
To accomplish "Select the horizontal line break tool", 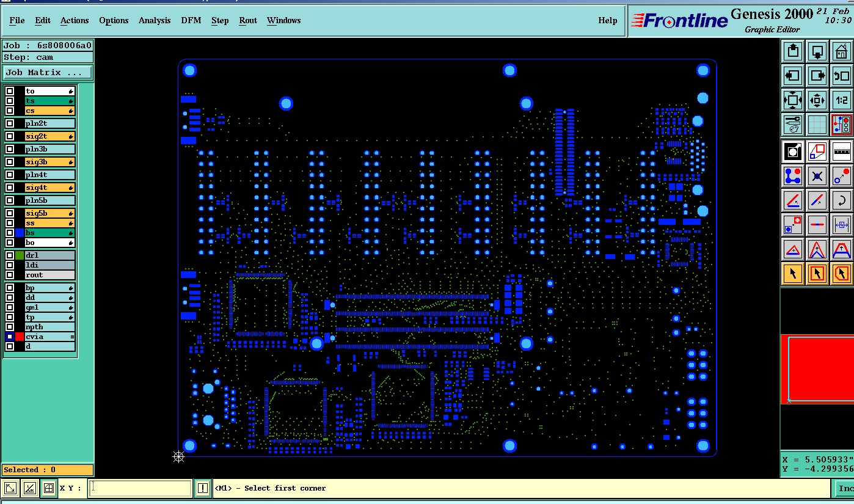I will 817,225.
